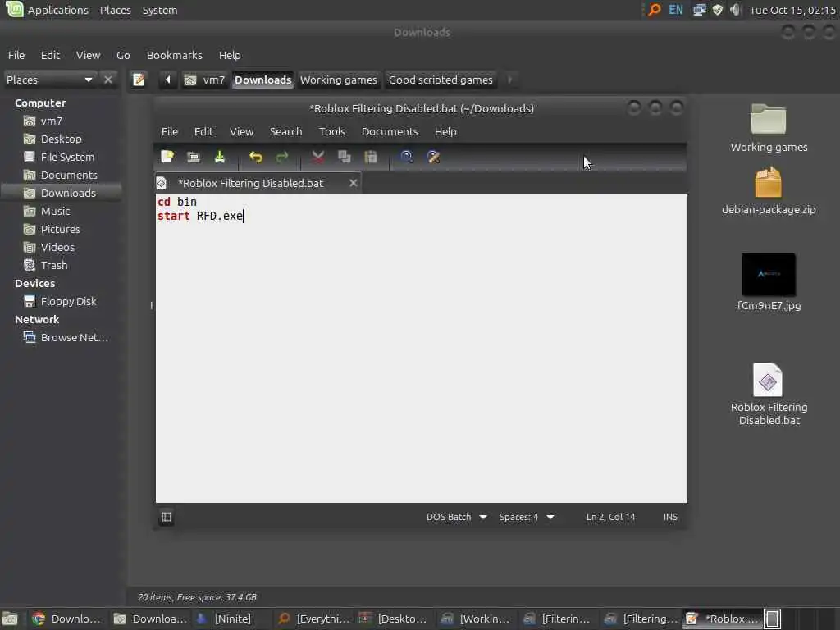Image resolution: width=840 pixels, height=630 pixels.
Task: Open the file manager Go menu
Action: pyautogui.click(x=123, y=55)
